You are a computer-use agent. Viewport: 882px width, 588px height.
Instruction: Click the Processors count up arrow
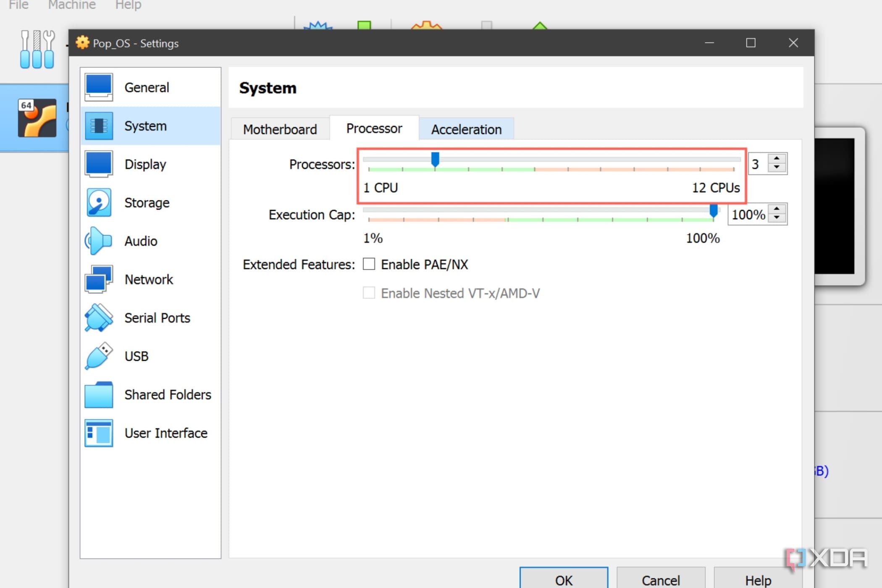pos(777,158)
